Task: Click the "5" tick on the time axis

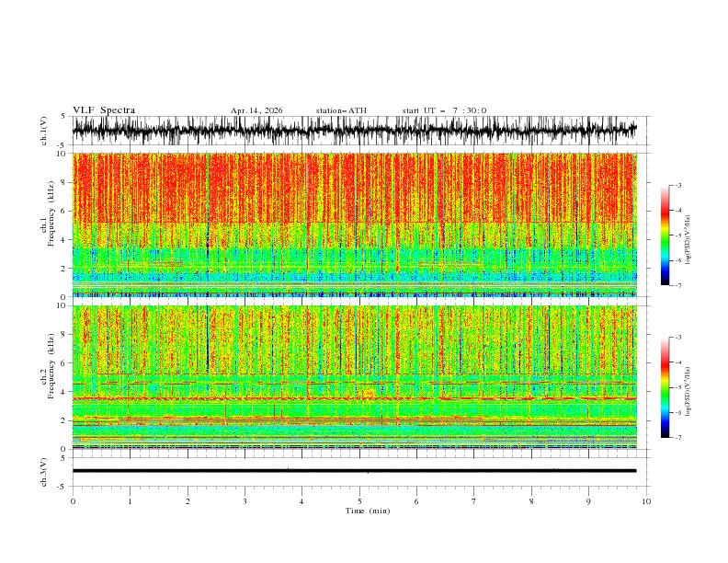Action: 359,501
